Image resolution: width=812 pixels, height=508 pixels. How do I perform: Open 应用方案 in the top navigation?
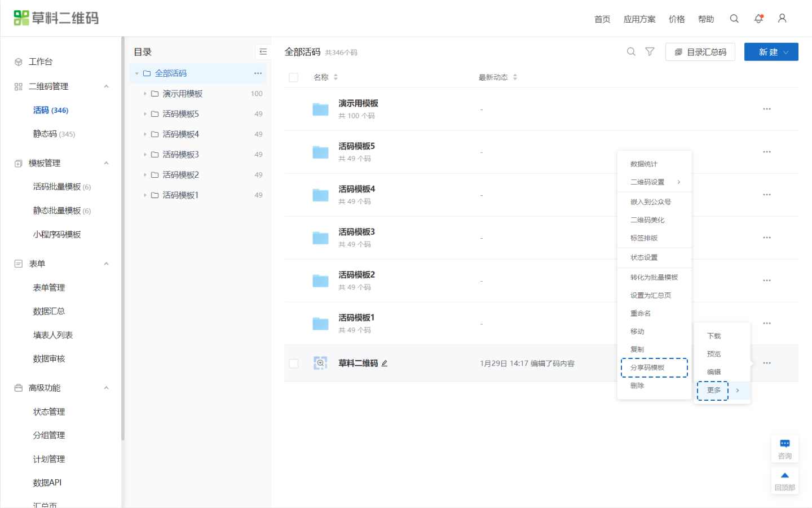click(639, 19)
